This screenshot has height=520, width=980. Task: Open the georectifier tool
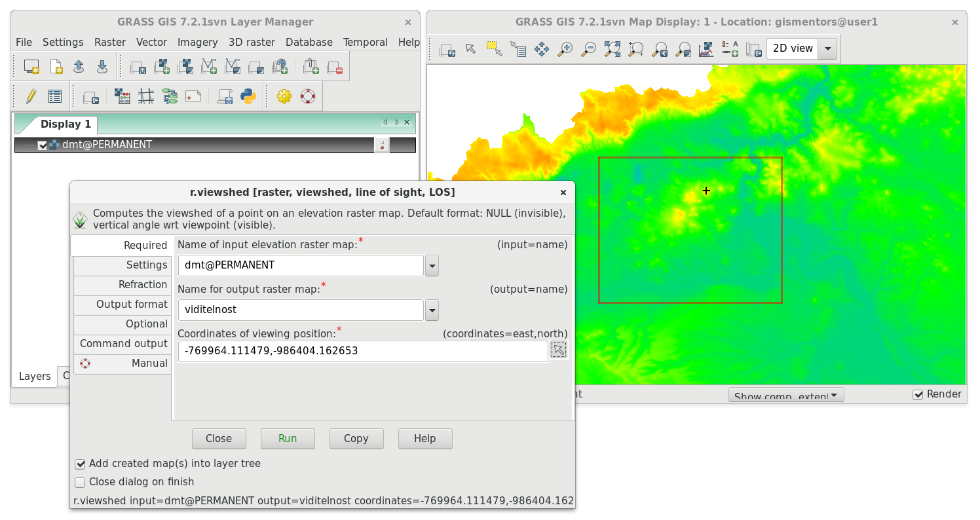146,97
